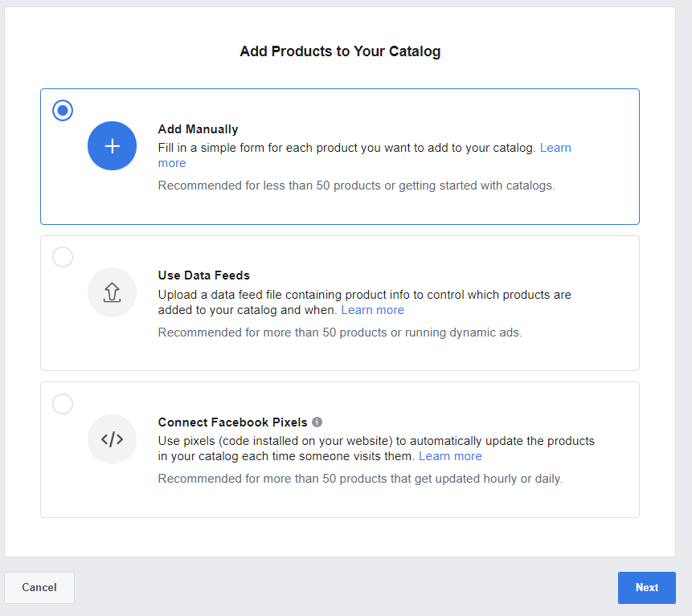Click the code brackets icon for Facebook Pixels
Viewport: 692px width, 616px height.
tap(113, 439)
